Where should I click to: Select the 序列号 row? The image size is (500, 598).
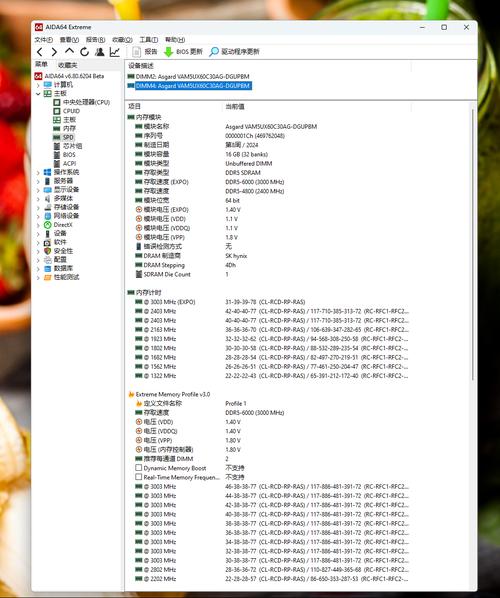click(x=210, y=136)
